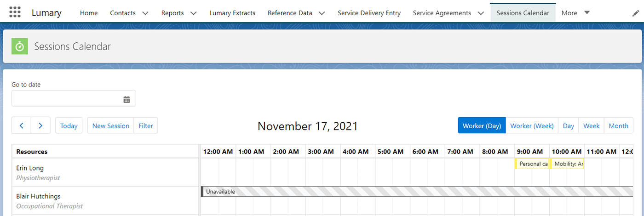Open the More navigation dropdown
Screen dimensions: 644x216
576,13
